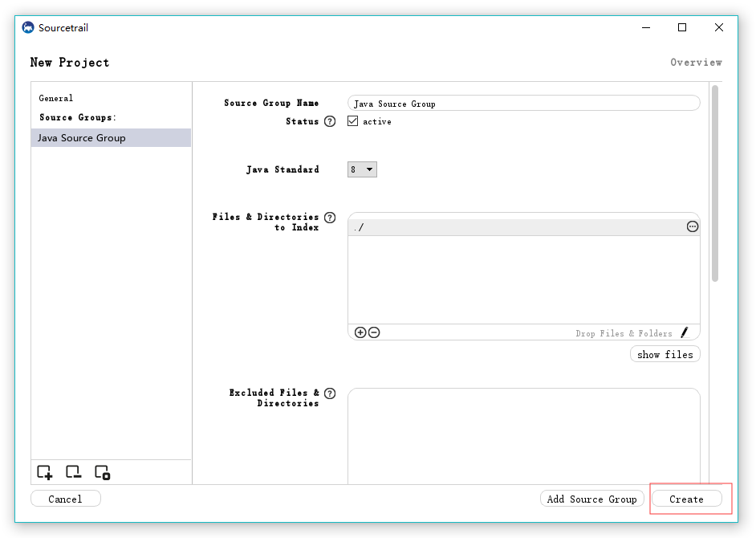
Task: Select Java Source Group in sidebar
Action: tap(111, 137)
